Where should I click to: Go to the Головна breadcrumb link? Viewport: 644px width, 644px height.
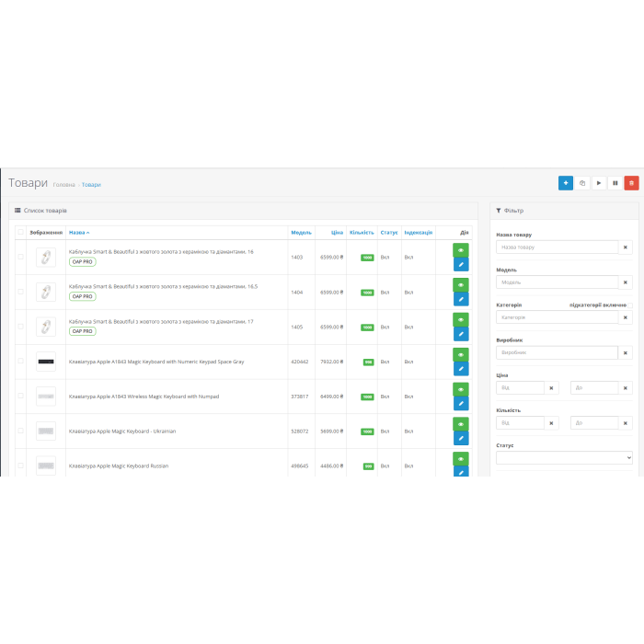pyautogui.click(x=63, y=185)
